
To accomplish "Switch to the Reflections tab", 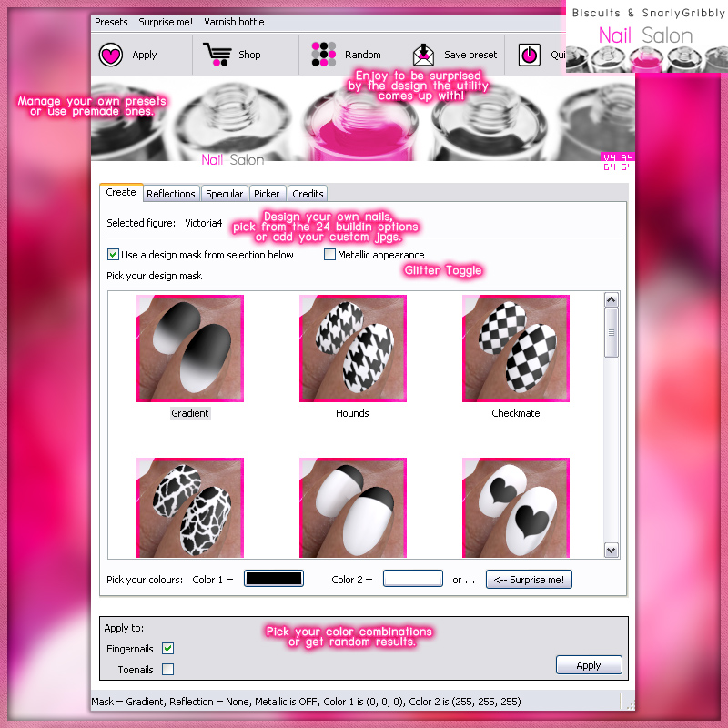I will pyautogui.click(x=171, y=194).
